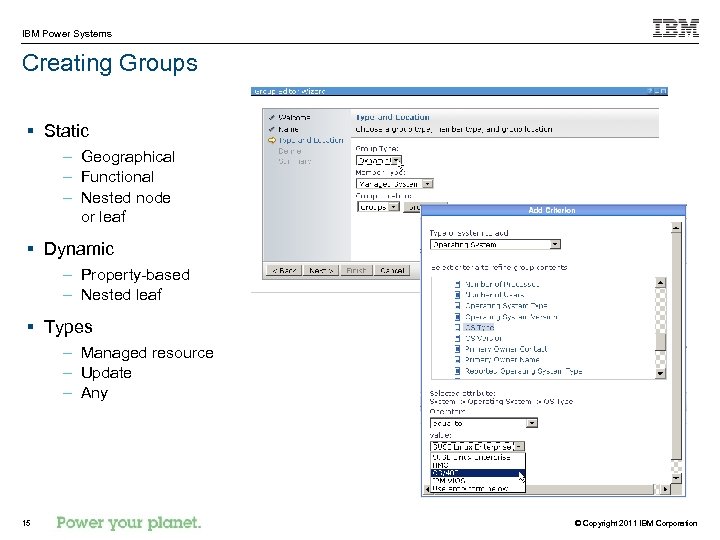Select the Primary Owner Name criterion

coord(502,360)
